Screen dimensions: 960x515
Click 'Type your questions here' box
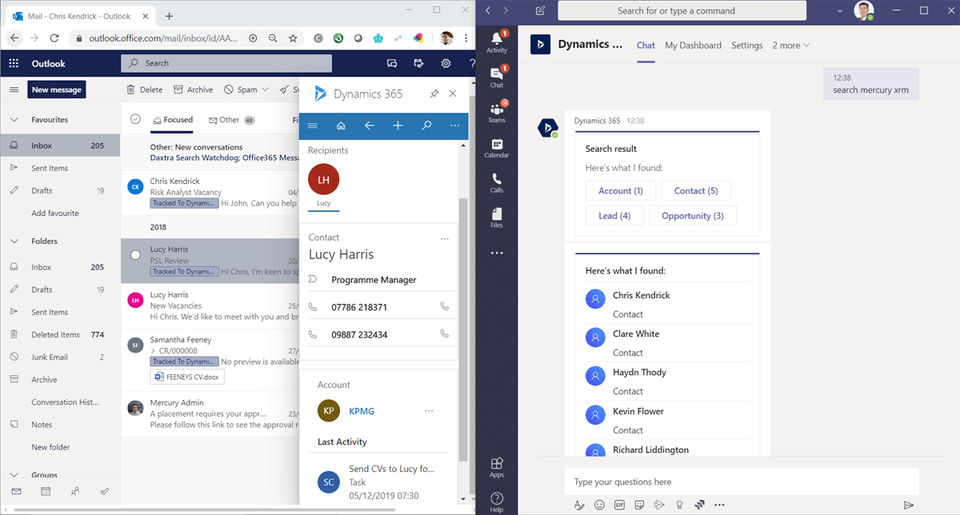click(x=741, y=482)
